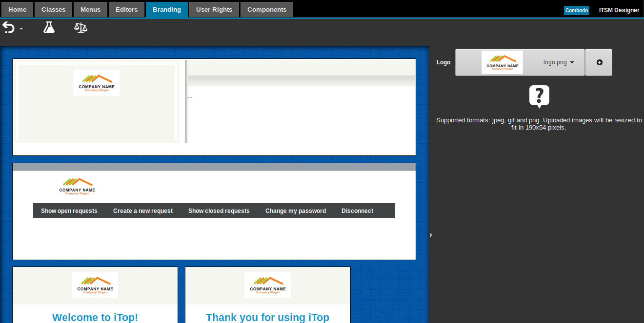Switch to the Classes tab
The image size is (644, 323).
[x=53, y=10]
